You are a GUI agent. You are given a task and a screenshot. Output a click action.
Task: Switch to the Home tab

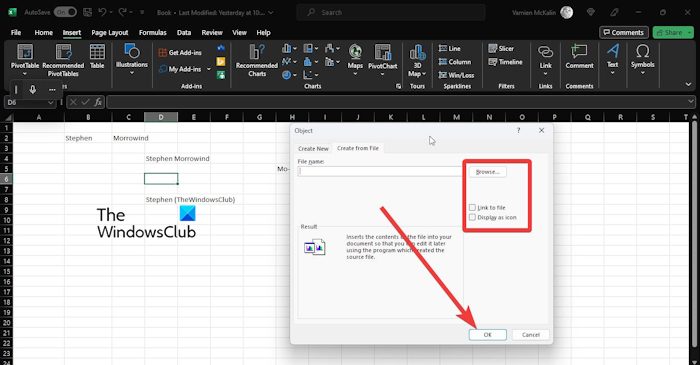(x=43, y=33)
